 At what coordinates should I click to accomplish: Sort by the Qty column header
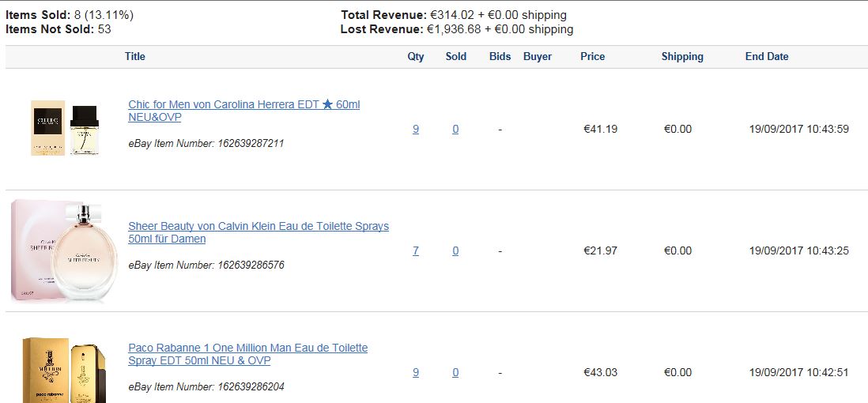tap(416, 56)
